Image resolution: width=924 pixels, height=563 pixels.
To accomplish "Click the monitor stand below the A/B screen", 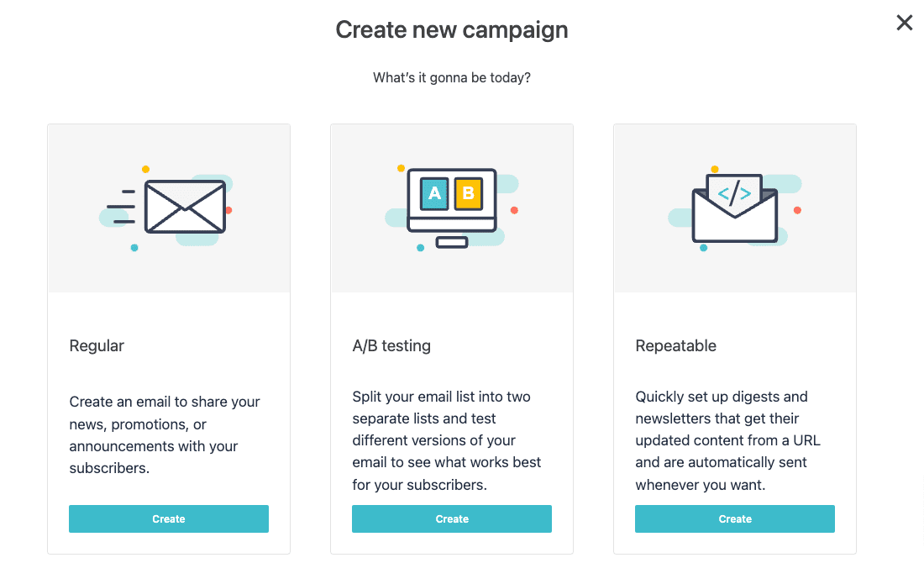I will 452,242.
